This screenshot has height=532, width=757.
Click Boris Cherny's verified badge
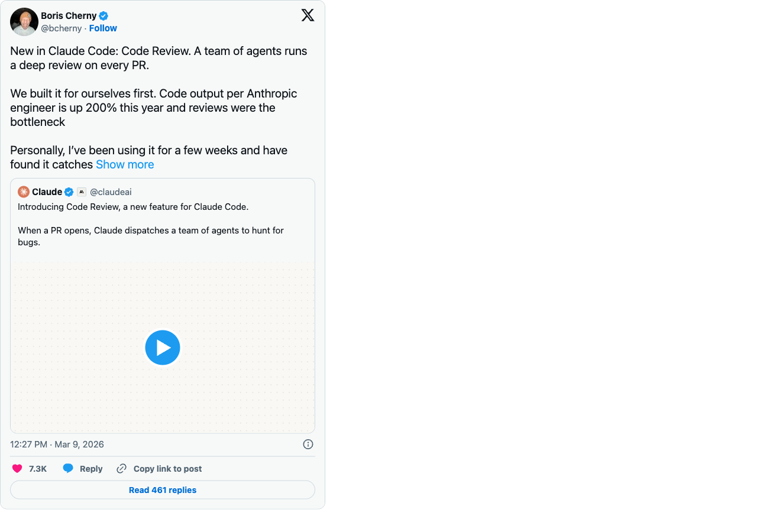[103, 16]
